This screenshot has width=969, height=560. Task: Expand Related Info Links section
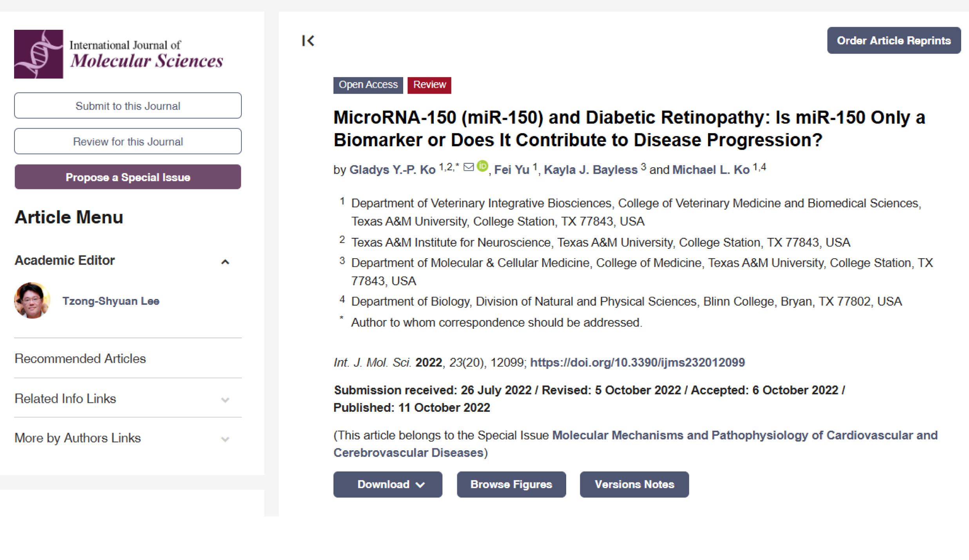click(x=225, y=400)
